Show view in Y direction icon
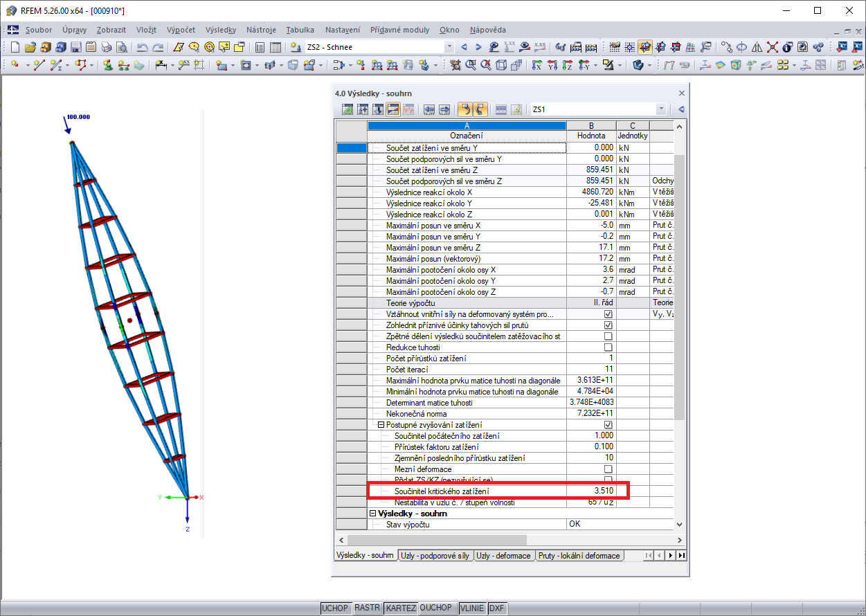The image size is (866, 616). 552,65
